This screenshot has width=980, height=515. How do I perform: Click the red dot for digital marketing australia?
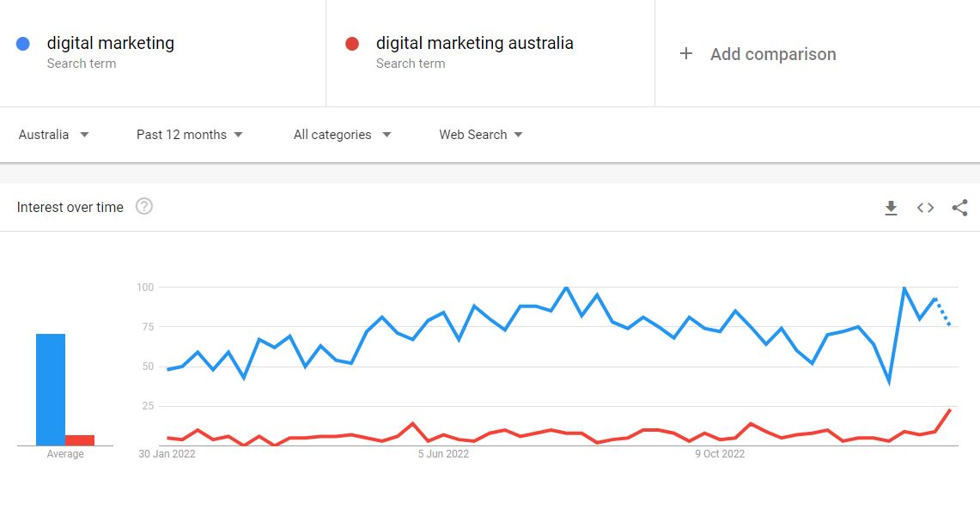pyautogui.click(x=352, y=44)
